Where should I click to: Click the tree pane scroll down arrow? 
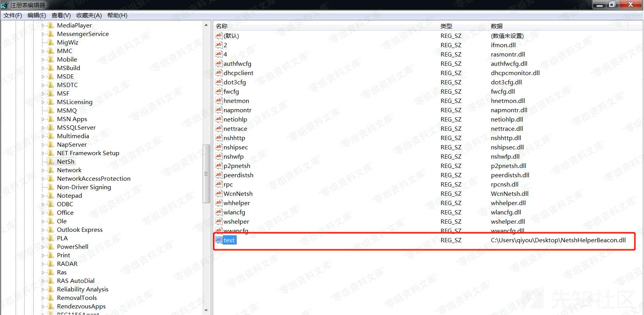point(206,310)
